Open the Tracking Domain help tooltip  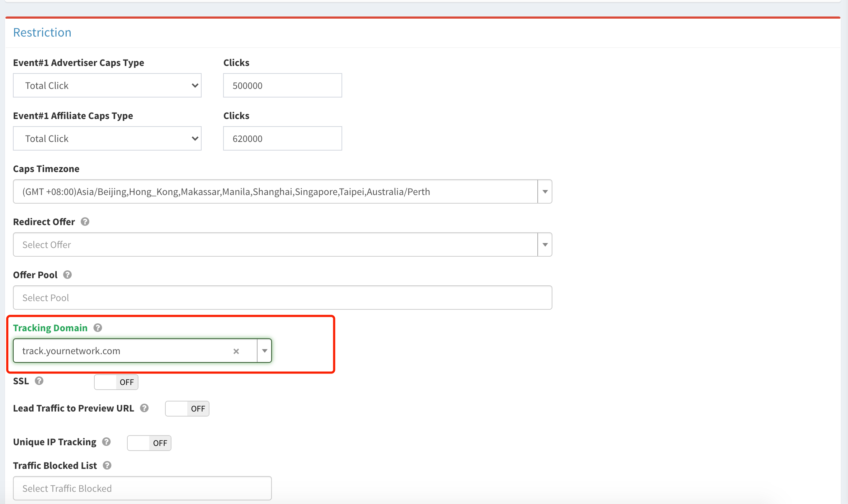98,327
